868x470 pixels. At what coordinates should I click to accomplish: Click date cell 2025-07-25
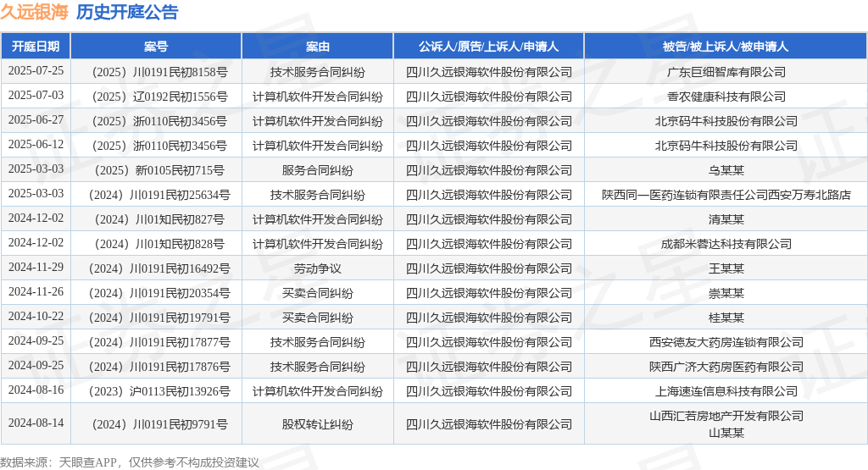[36, 71]
